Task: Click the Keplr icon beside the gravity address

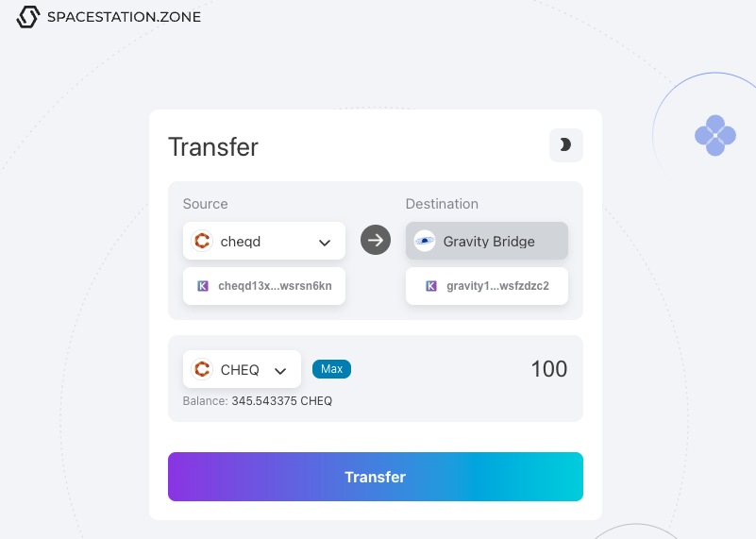Action: click(x=431, y=285)
